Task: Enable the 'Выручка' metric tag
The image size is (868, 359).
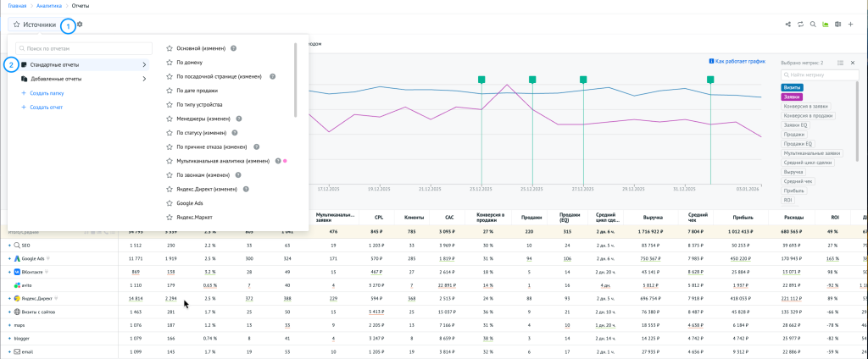Action: tap(795, 171)
